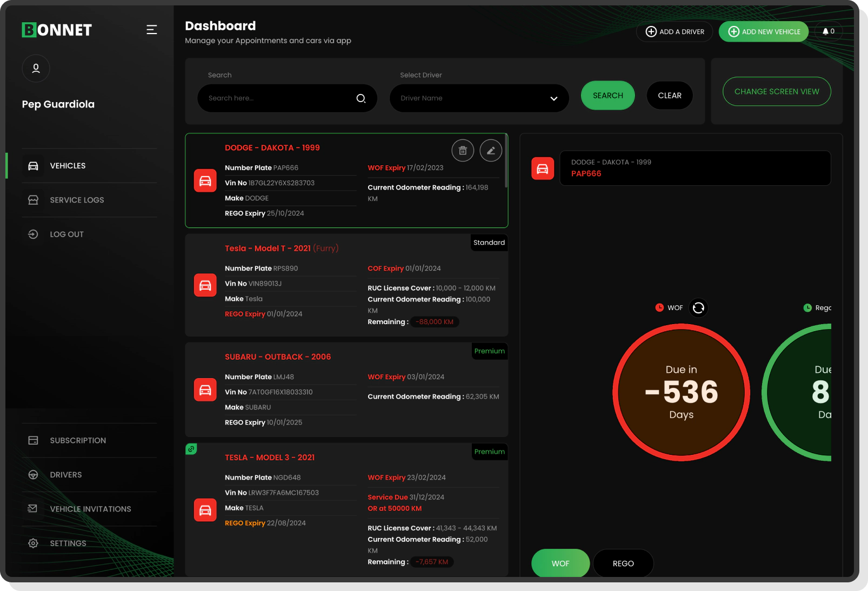The width and height of the screenshot is (868, 591).
Task: Click the green link icon on Tesla Model 3
Action: (x=191, y=449)
